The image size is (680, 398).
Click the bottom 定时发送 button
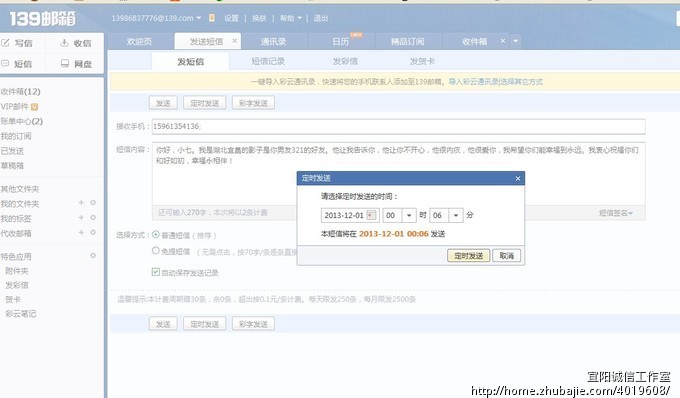click(x=205, y=324)
